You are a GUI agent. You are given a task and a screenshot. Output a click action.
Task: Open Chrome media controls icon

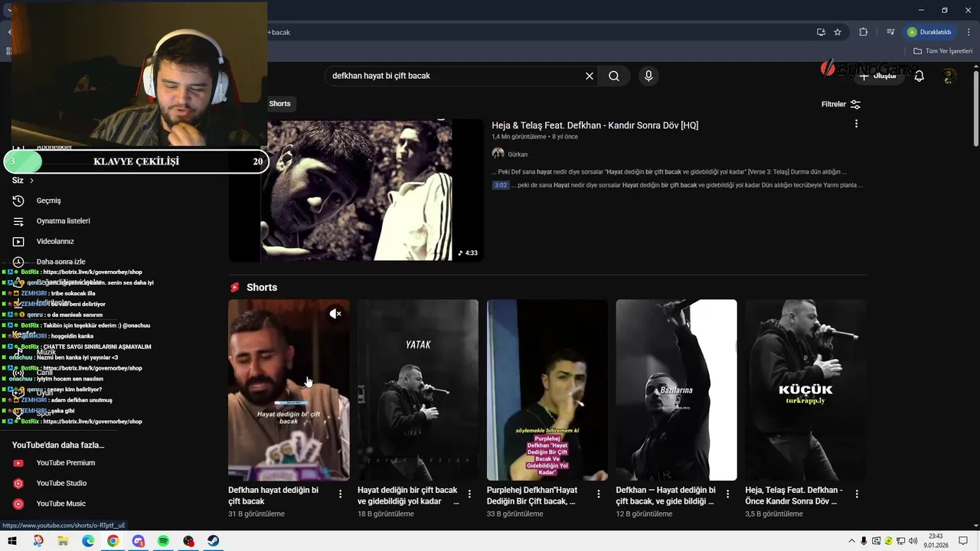[x=890, y=32]
